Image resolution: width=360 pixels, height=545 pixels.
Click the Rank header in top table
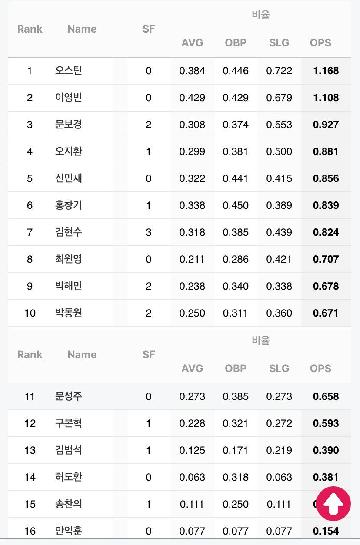point(30,29)
